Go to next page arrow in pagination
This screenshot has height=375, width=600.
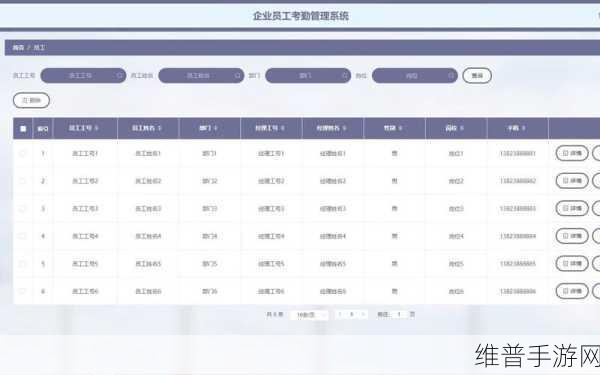[363, 315]
